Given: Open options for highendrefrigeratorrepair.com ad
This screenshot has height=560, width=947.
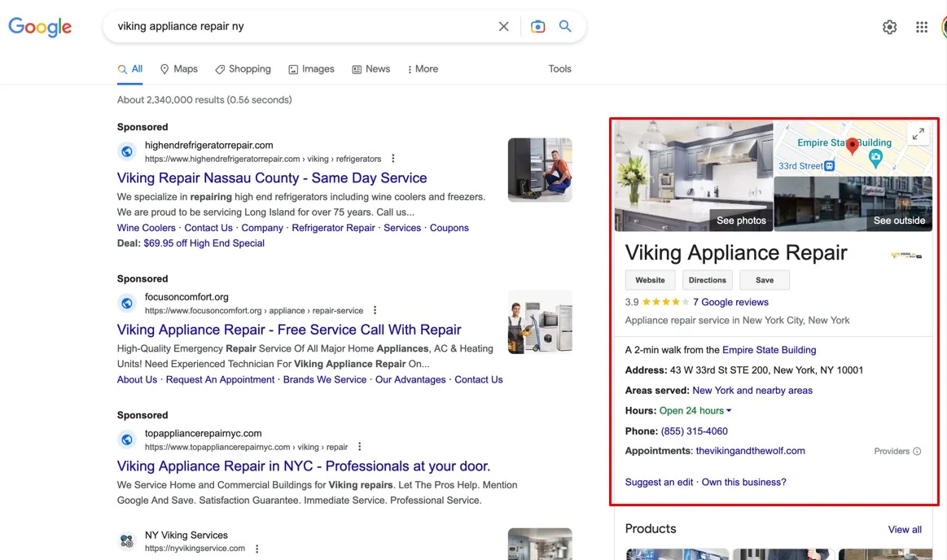Looking at the screenshot, I should (393, 159).
